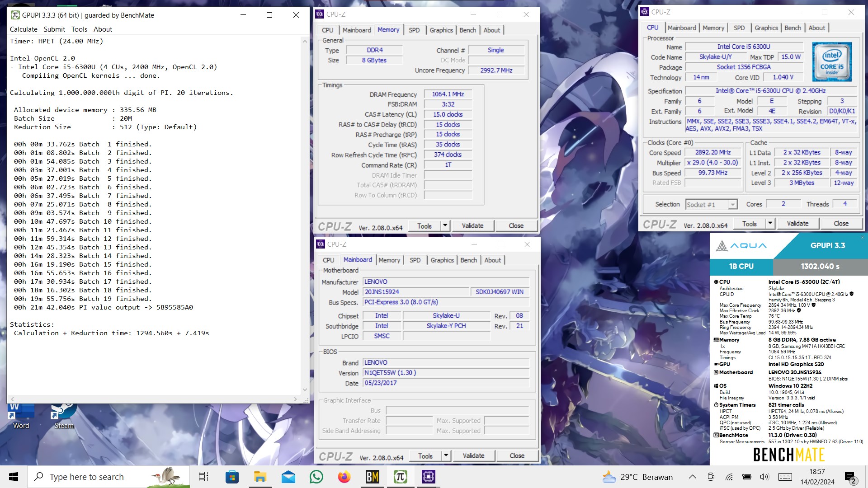868x488 pixels.
Task: Click Tools button in Memory CPU-Z window
Action: pyautogui.click(x=425, y=226)
